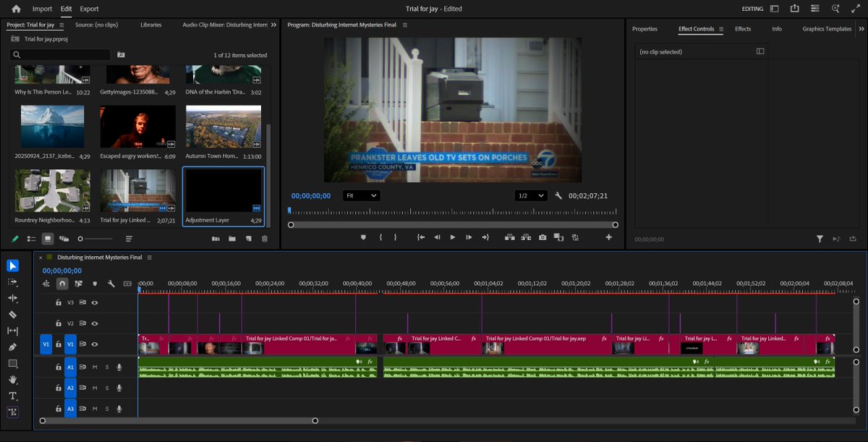Viewport: 868px width, 442px height.
Task: Open the Properties tab
Action: coord(644,29)
